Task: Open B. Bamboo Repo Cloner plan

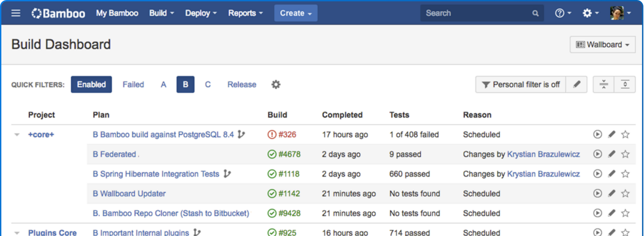Action: tap(171, 213)
